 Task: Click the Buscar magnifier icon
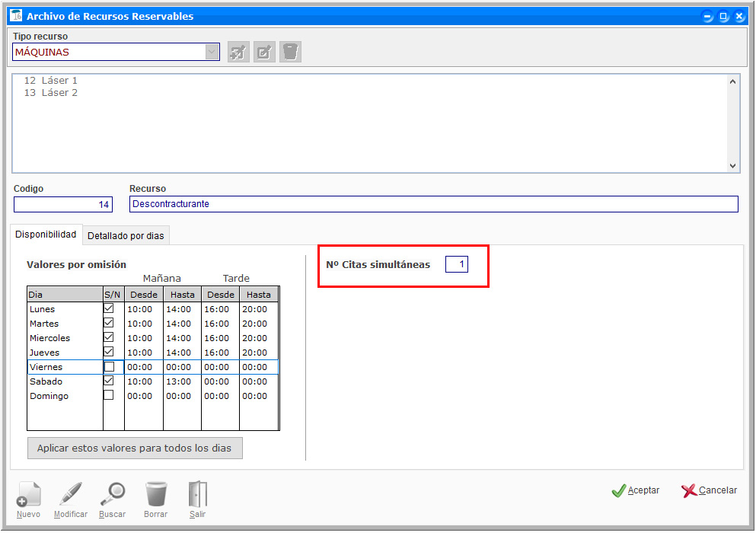tap(113, 494)
